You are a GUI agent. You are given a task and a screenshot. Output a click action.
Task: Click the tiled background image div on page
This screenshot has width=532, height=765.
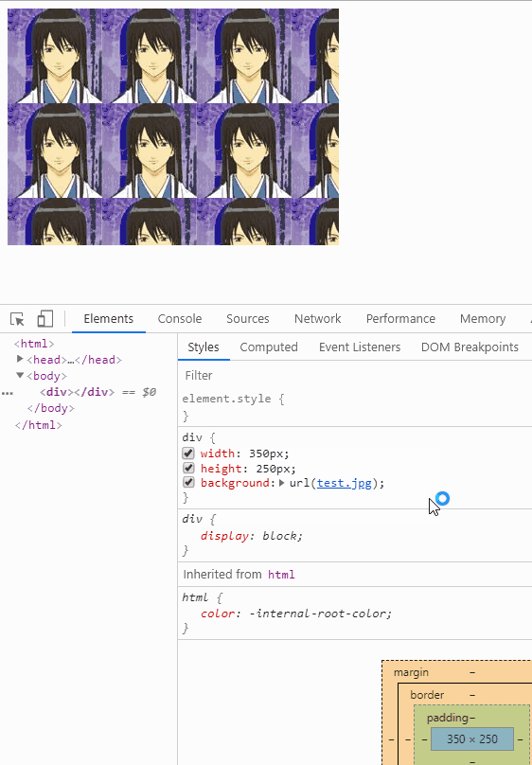(173, 126)
